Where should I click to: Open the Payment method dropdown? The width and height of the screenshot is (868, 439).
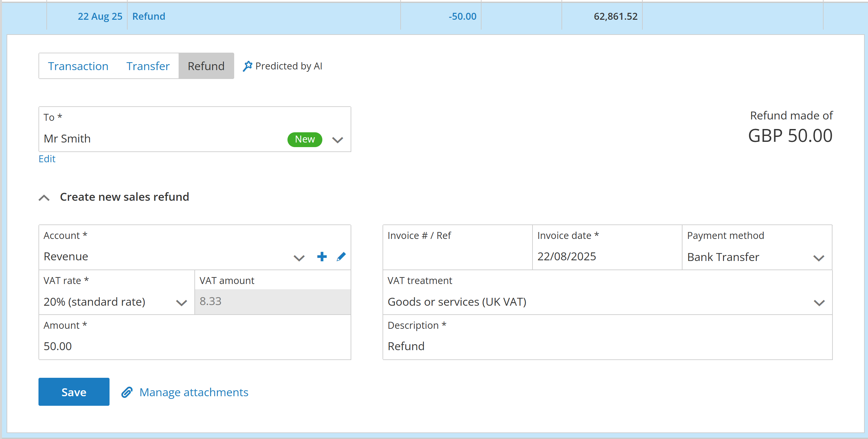click(x=818, y=258)
